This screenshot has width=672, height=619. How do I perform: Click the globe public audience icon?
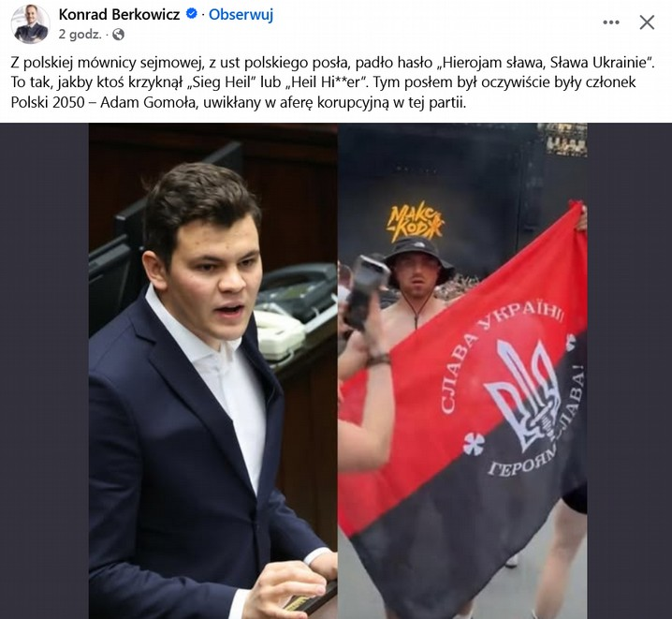tap(118, 35)
